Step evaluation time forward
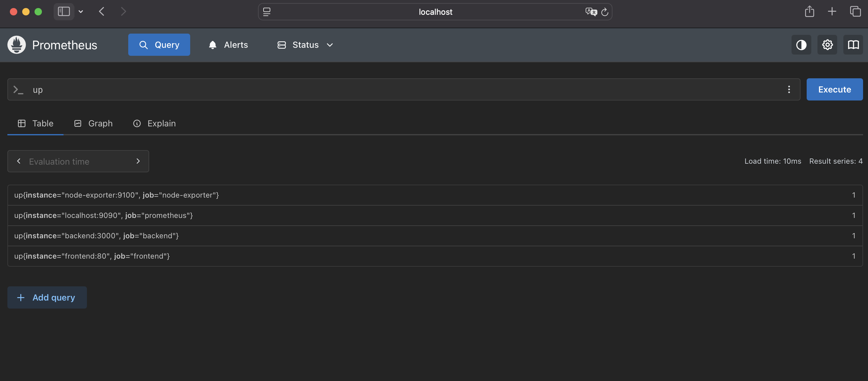This screenshot has width=868, height=381. (x=138, y=161)
